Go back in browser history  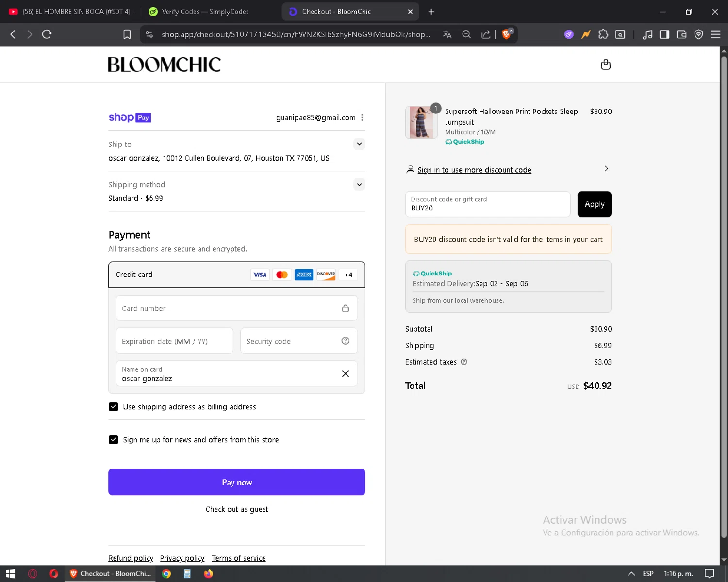13,34
